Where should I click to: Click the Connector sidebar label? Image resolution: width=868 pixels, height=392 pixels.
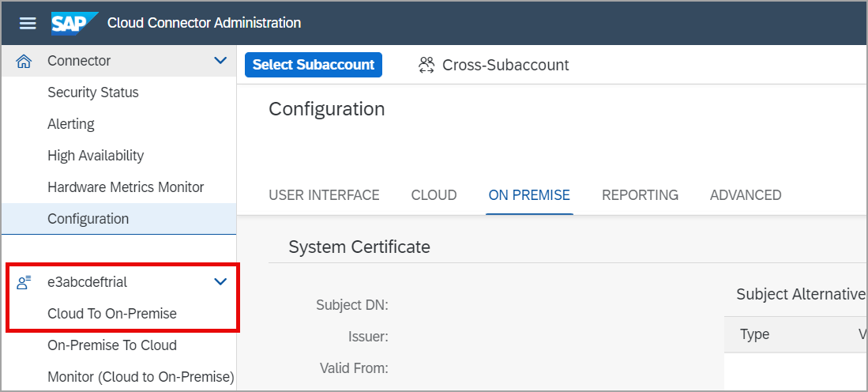click(x=79, y=61)
